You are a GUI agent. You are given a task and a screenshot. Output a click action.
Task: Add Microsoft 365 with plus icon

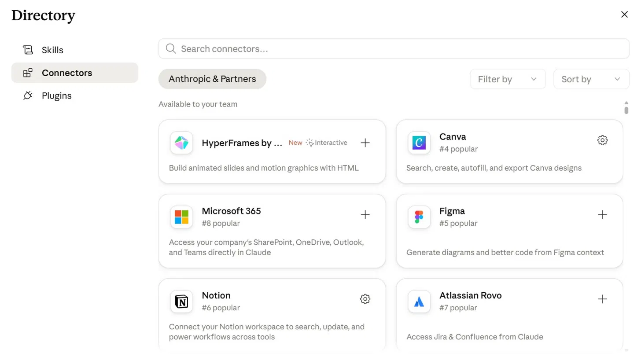[365, 215]
